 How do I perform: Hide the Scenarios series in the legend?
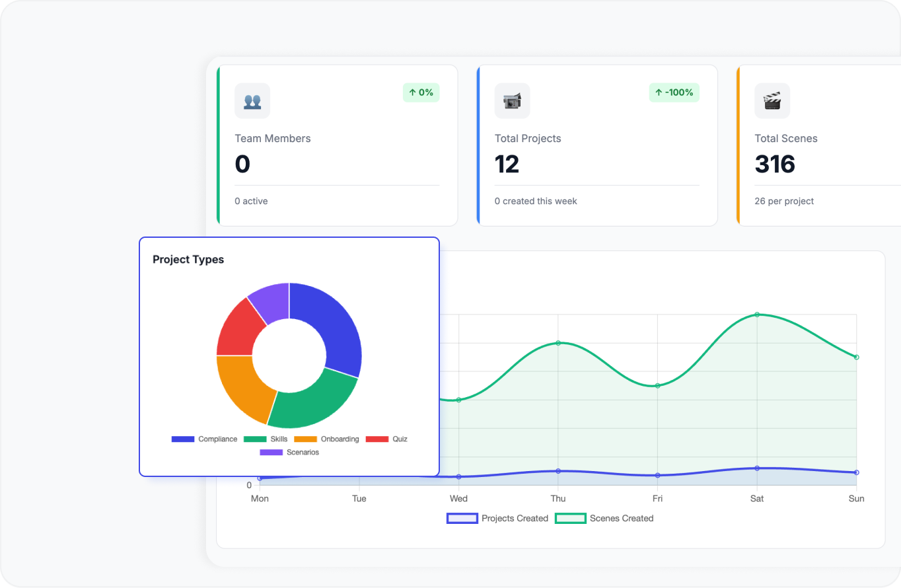pos(289,453)
